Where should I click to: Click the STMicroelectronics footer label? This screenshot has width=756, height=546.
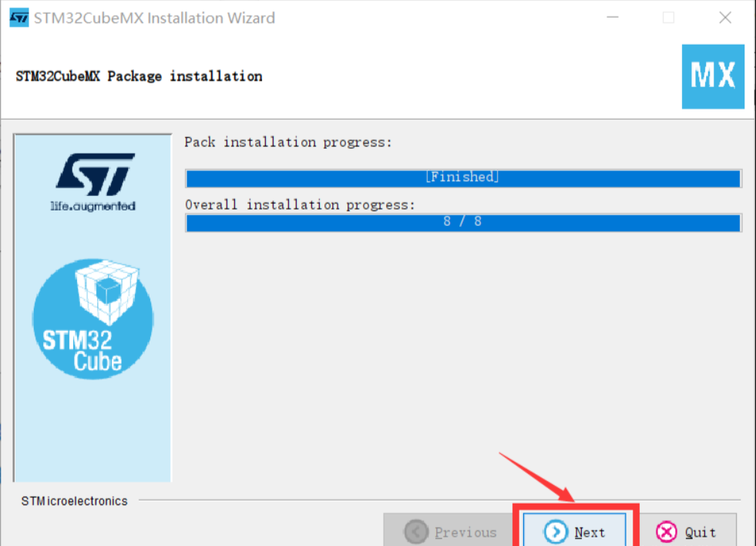pyautogui.click(x=74, y=501)
